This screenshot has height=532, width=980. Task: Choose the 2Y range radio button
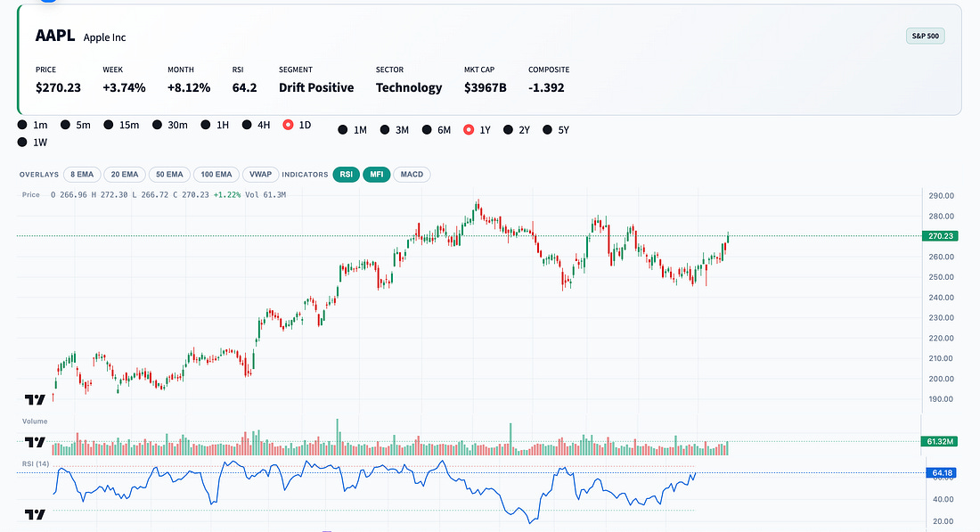(508, 130)
